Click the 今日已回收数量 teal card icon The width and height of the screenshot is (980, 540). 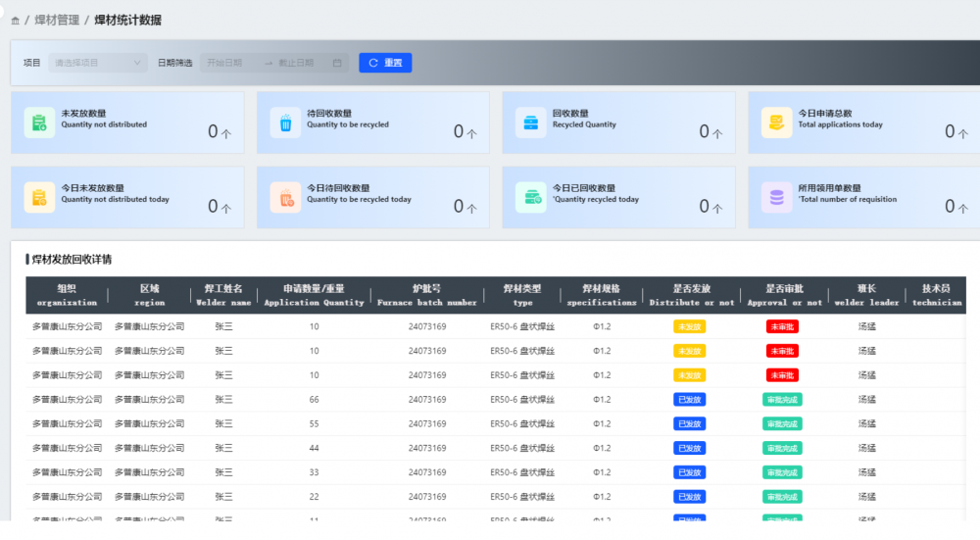pyautogui.click(x=530, y=197)
